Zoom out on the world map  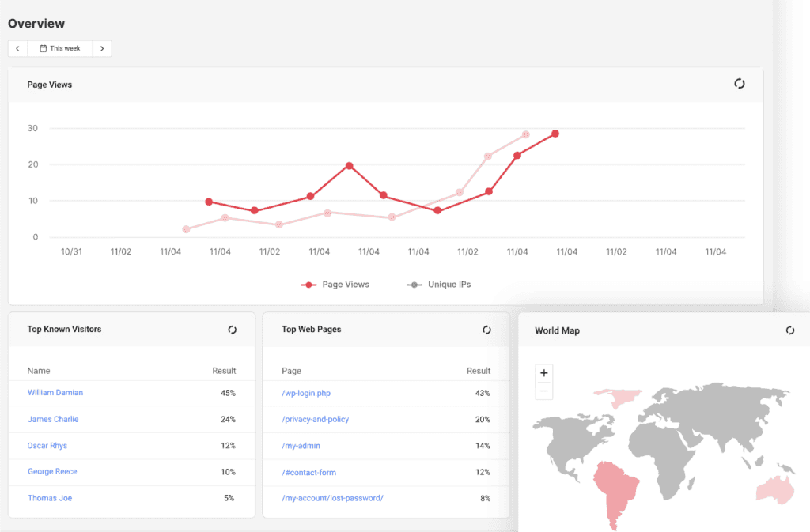click(x=544, y=391)
